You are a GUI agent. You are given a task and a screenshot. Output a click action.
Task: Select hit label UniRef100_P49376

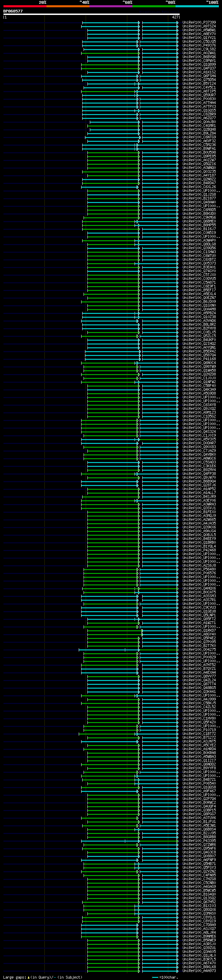click(x=199, y=45)
